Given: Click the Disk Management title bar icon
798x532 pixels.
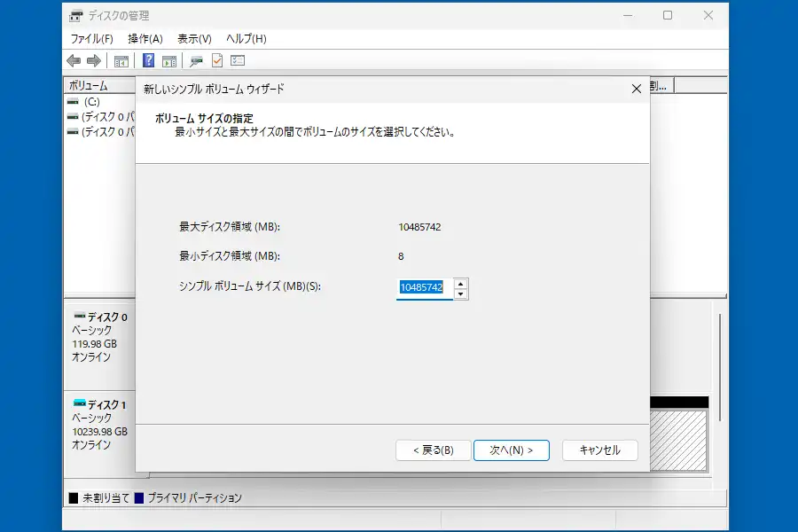Looking at the screenshot, I should pos(76,16).
